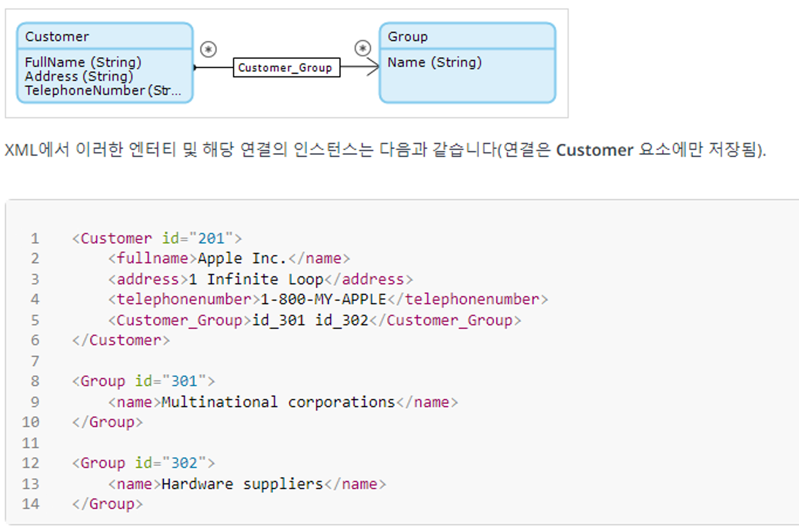This screenshot has width=799, height=532.
Task: Click the asterisk multiplicity icon near Customer
Action: tap(208, 49)
